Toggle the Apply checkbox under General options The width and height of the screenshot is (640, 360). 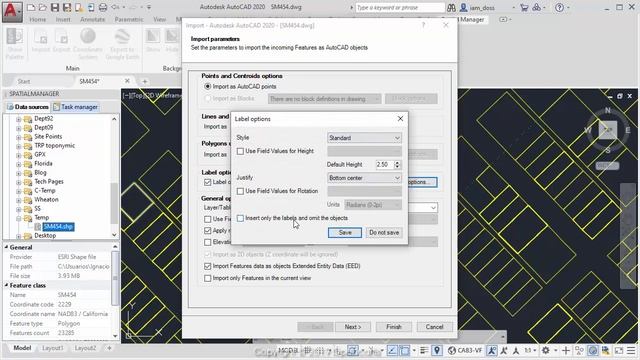(x=208, y=231)
